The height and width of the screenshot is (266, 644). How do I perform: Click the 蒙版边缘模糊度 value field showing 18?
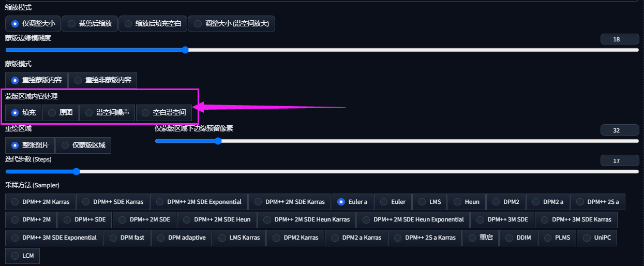click(x=619, y=39)
